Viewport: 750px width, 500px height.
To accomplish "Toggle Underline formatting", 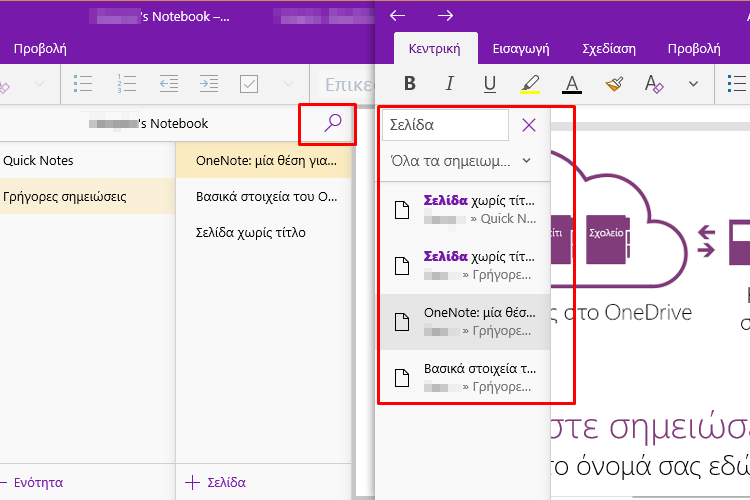I will [489, 84].
